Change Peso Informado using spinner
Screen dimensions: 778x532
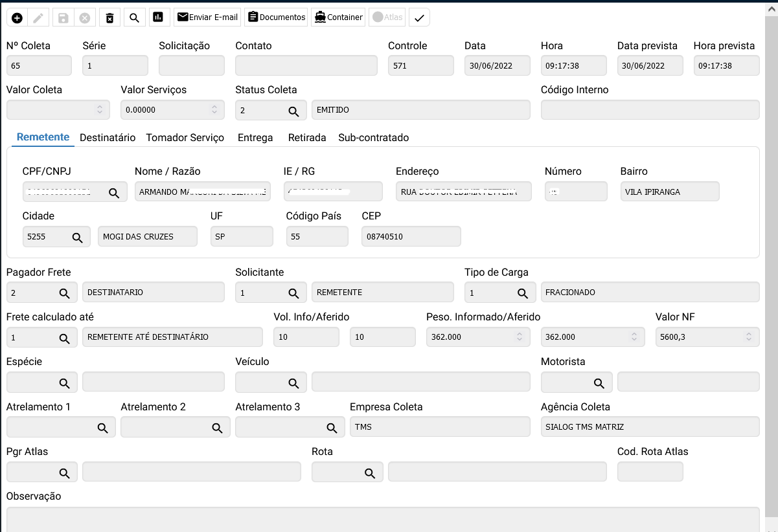tap(519, 337)
